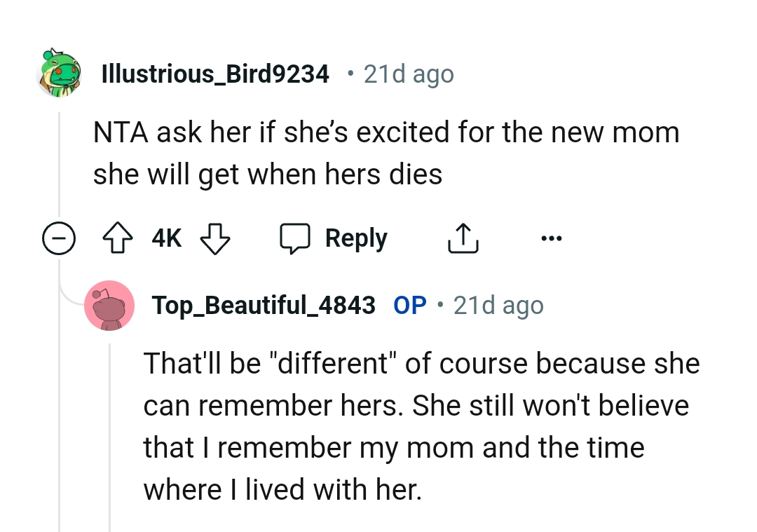Open the share options via the share icon
Image resolution: width=757 pixels, height=532 pixels.
(x=463, y=238)
